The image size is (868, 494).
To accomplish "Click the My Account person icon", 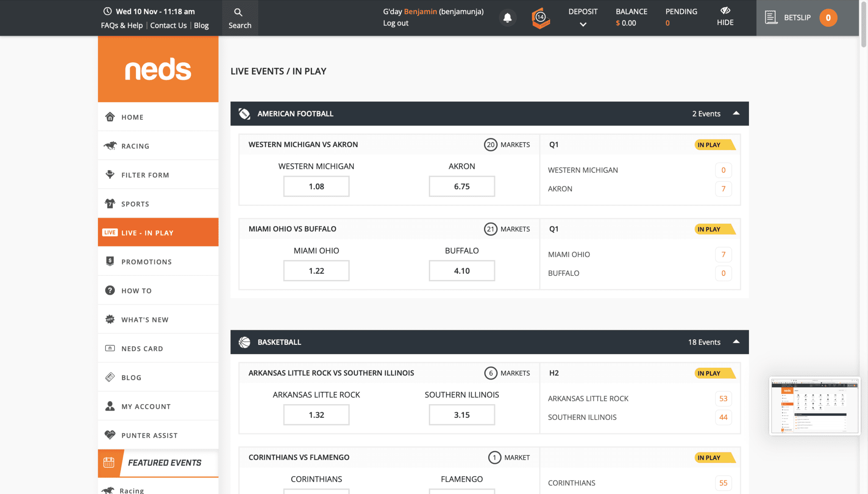I will [110, 406].
